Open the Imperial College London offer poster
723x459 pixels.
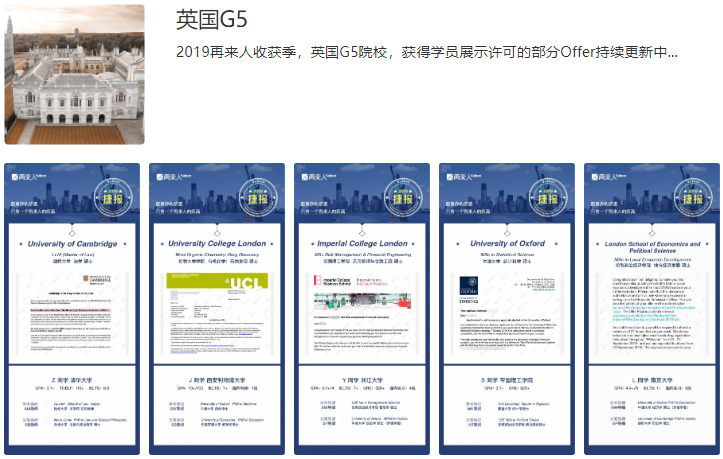(362, 309)
